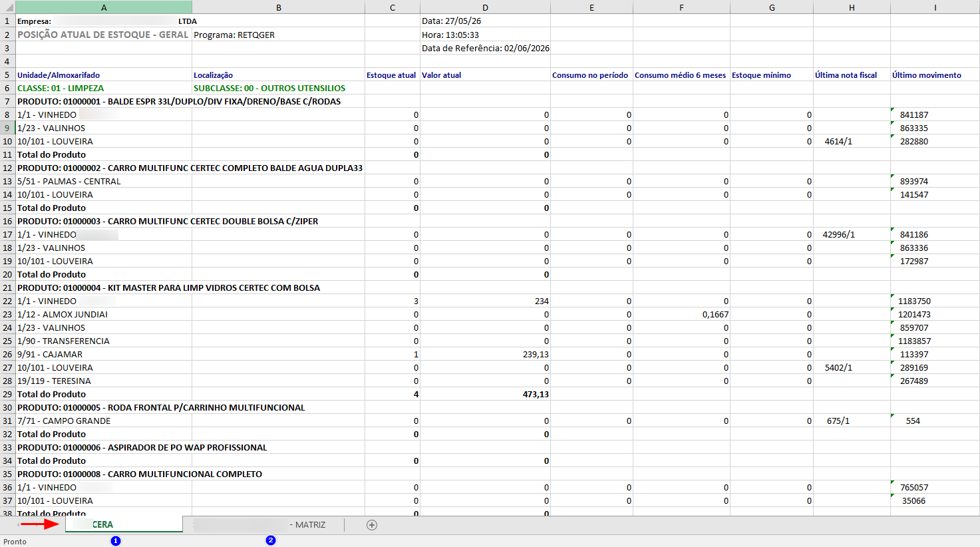Click the 'Localização' header cell
This screenshot has height=547, width=980.
pos(278,75)
